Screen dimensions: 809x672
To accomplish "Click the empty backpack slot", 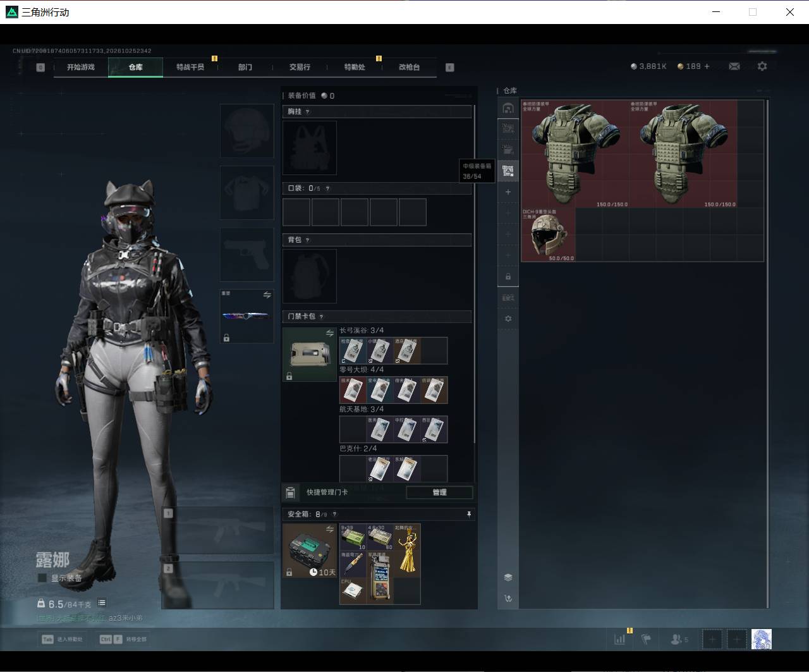I will [x=310, y=276].
